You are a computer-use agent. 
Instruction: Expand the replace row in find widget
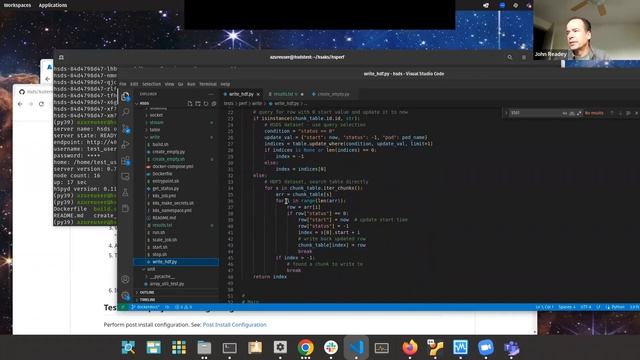tap(506, 113)
